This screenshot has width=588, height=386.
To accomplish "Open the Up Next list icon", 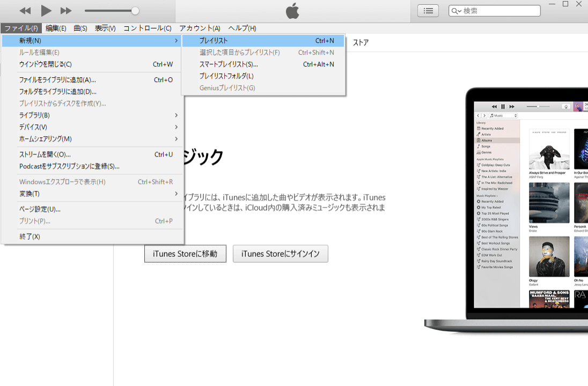I will pyautogui.click(x=428, y=10).
